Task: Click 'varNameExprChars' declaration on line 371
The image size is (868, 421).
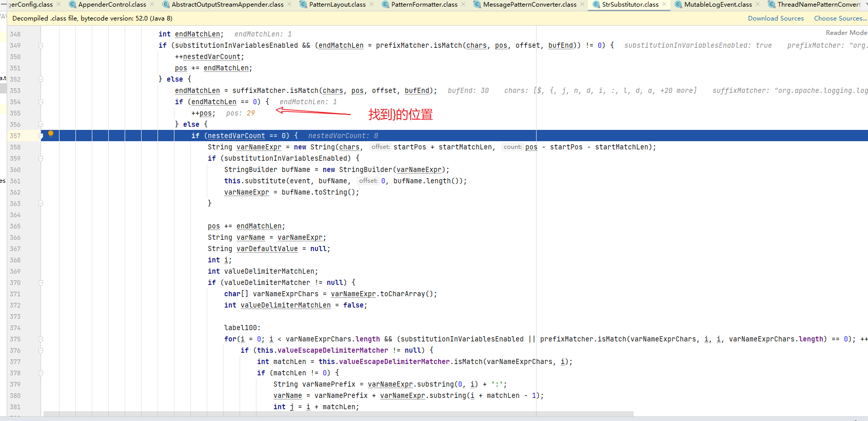Action: [x=286, y=294]
